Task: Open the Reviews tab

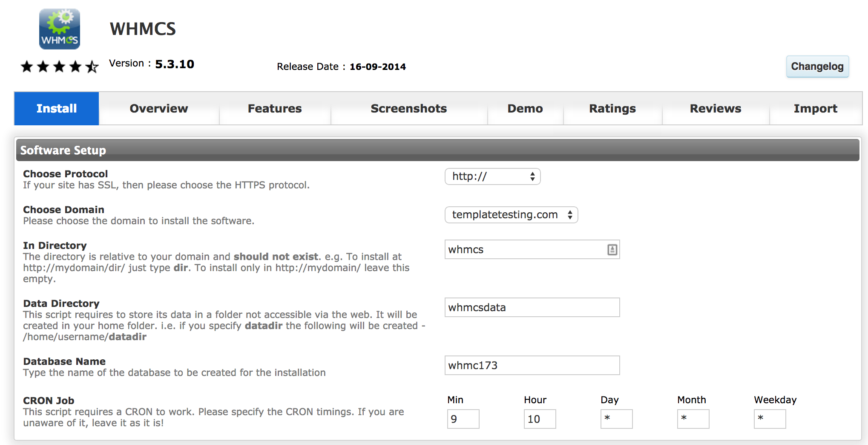Action: coord(716,108)
